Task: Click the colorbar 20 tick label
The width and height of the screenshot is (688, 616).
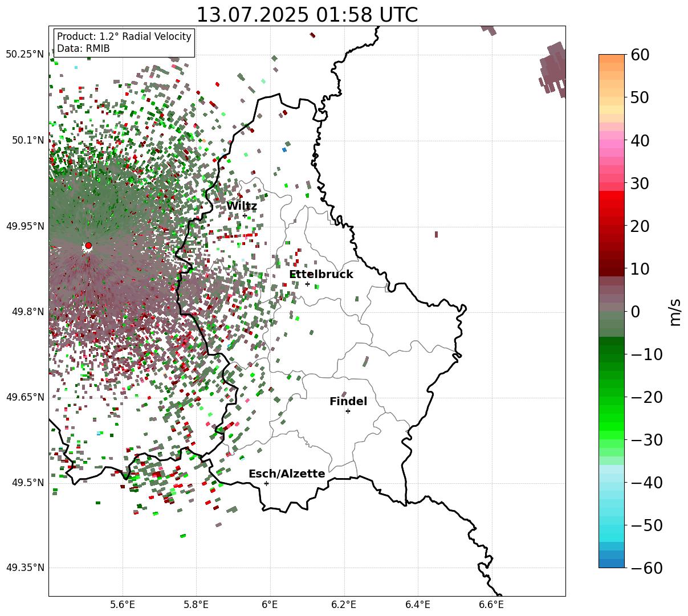Action: pyautogui.click(x=640, y=226)
